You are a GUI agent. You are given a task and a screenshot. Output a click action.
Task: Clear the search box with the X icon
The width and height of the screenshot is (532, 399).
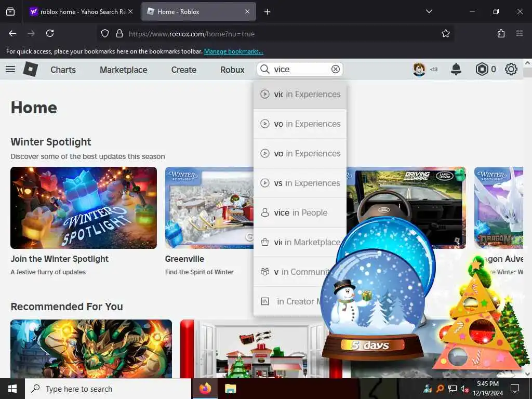[335, 69]
